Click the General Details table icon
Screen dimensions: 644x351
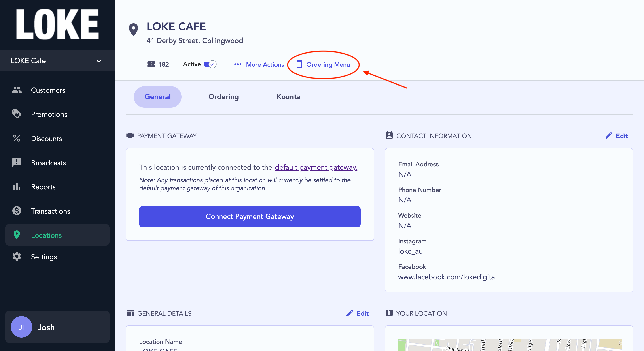tap(130, 313)
